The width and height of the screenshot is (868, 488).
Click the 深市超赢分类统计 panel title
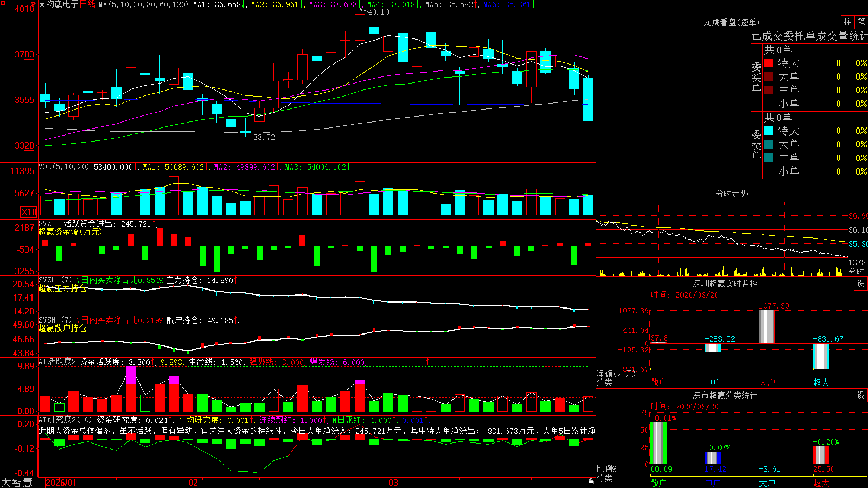[x=725, y=395]
